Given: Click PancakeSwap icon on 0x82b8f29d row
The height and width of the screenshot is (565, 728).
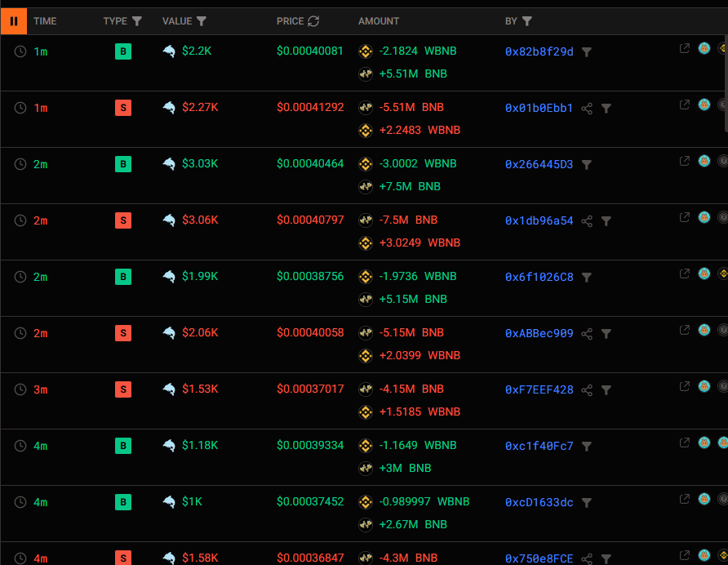Looking at the screenshot, I should 704,48.
